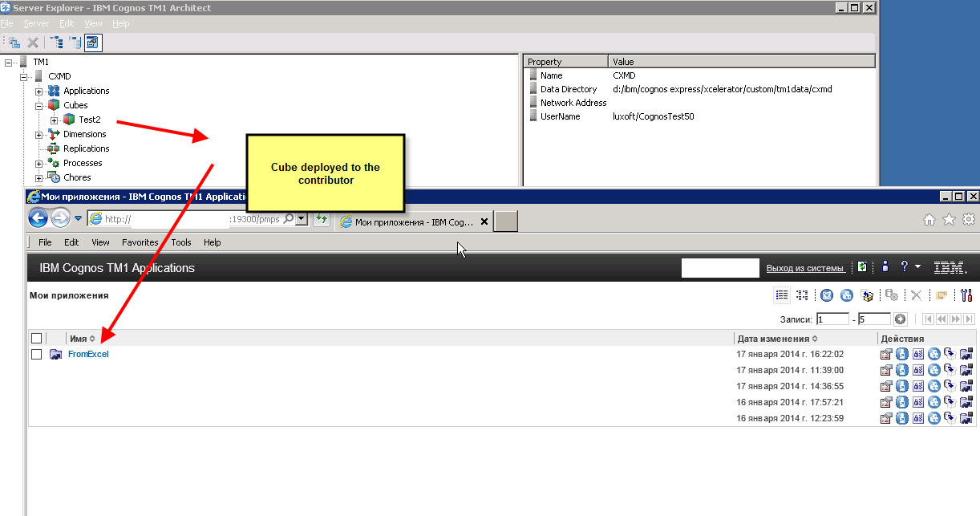Expand the Applications node
980x516 pixels.
(x=38, y=91)
